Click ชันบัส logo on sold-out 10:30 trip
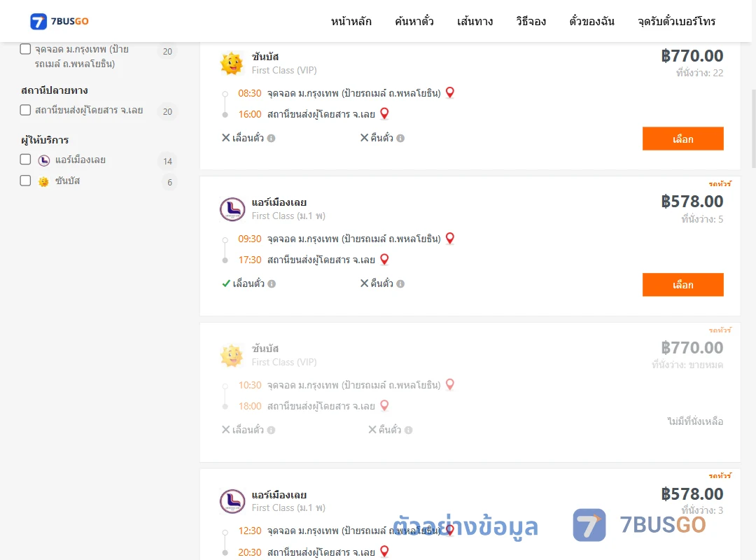756x560 pixels. click(x=232, y=356)
